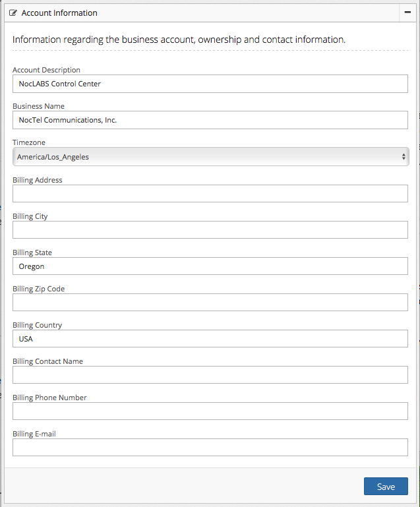Image resolution: width=420 pixels, height=507 pixels.
Task: Open the Timezone dropdown
Action: tap(210, 157)
